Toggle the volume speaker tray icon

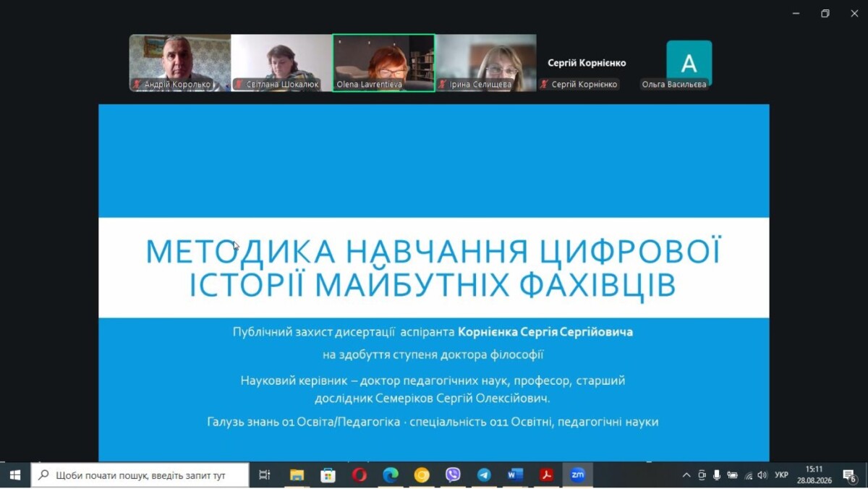pyautogui.click(x=762, y=475)
